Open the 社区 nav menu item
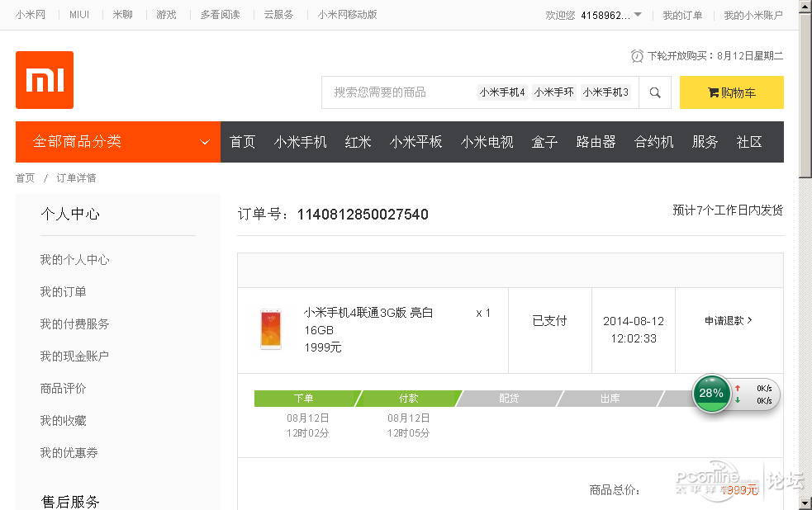The height and width of the screenshot is (510, 812). coord(749,142)
